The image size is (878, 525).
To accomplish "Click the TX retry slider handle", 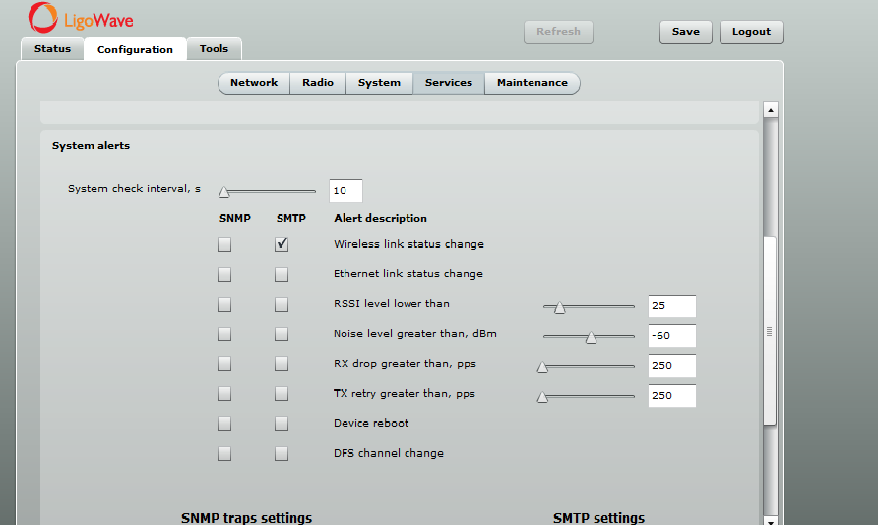I will pyautogui.click(x=542, y=397).
